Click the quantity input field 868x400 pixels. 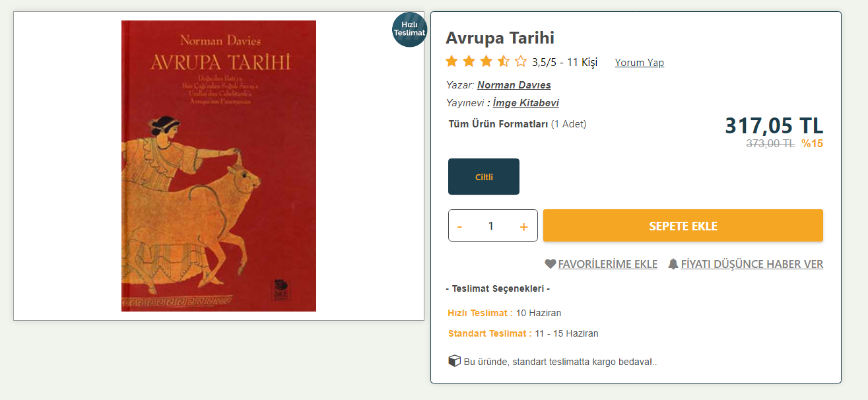(x=491, y=226)
